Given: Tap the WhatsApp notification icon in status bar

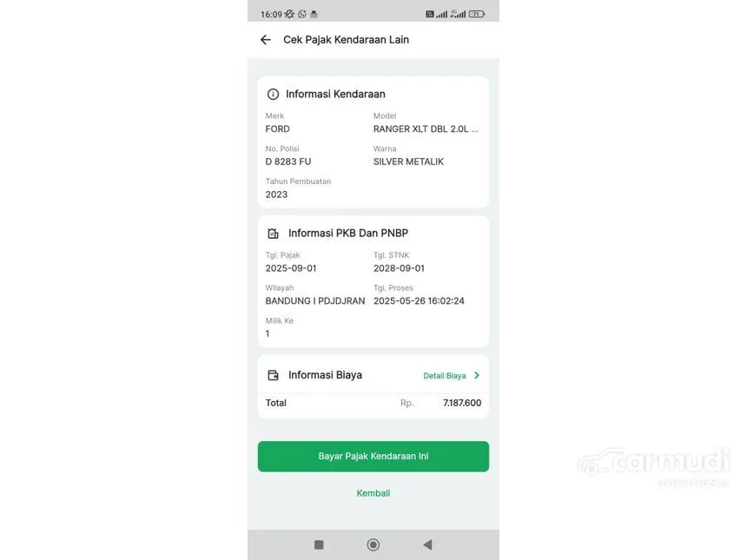Looking at the screenshot, I should pos(302,14).
